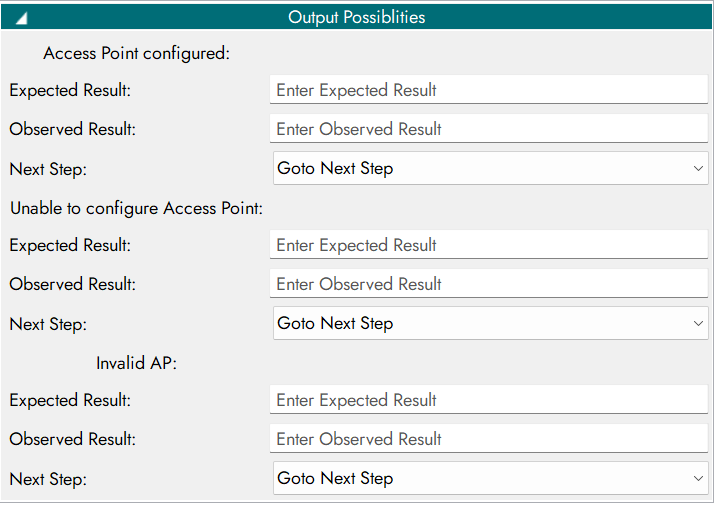Click 'Expected Result:' label in Access Point configured section

pyautogui.click(x=70, y=90)
